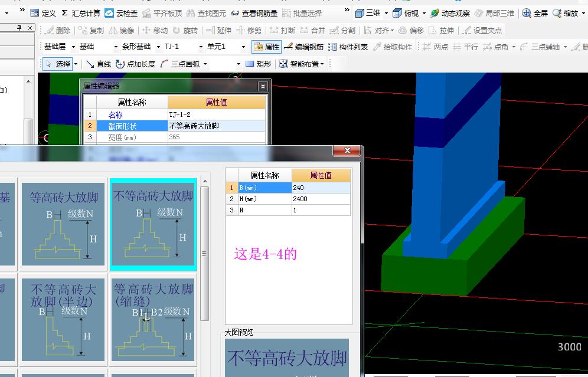The image size is (588, 377).
Task: Select the 修剪 trim tool
Action: (249, 30)
